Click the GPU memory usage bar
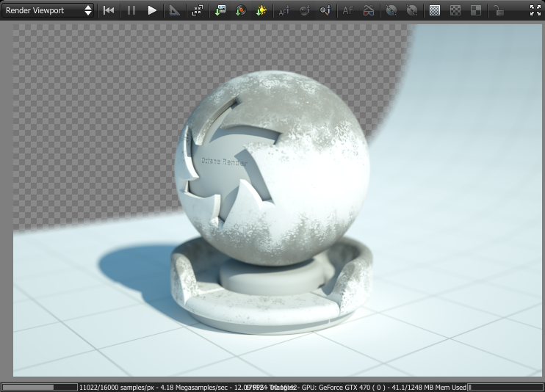 click(505, 387)
